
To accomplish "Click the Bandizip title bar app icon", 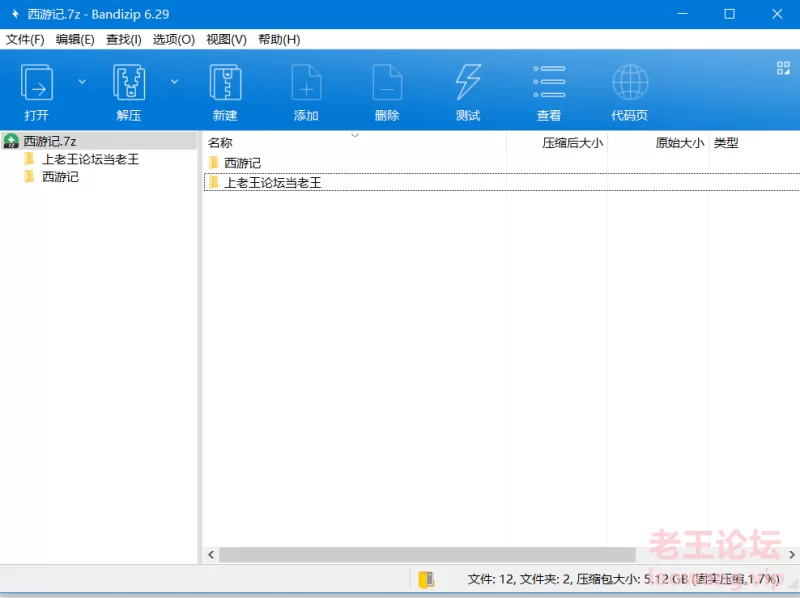I will tap(15, 14).
